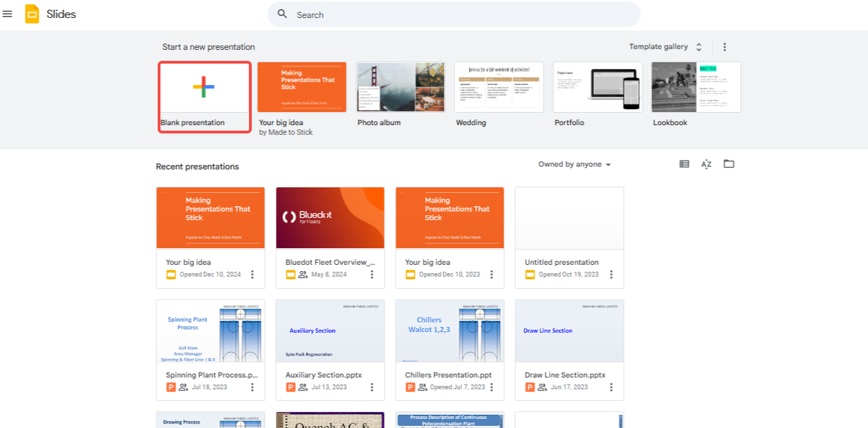
Task: Choose the Wedding template
Action: (x=499, y=87)
